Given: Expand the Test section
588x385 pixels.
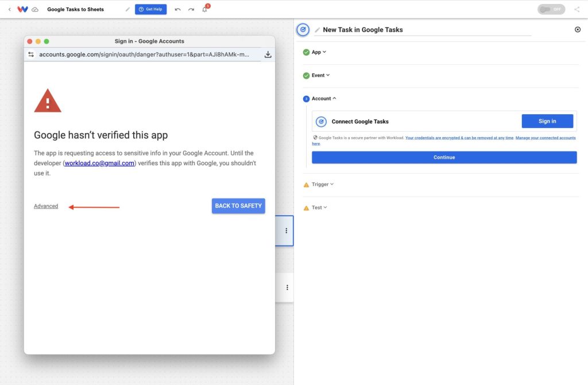Looking at the screenshot, I should click(x=319, y=208).
